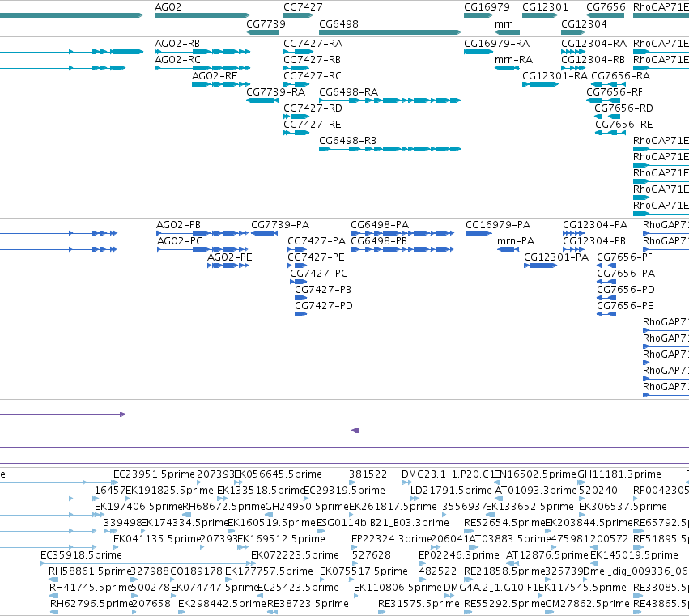Viewport: 689px width, 616px height.
Task: Open the CG12301-RA transcript label
Action: [x=555, y=76]
